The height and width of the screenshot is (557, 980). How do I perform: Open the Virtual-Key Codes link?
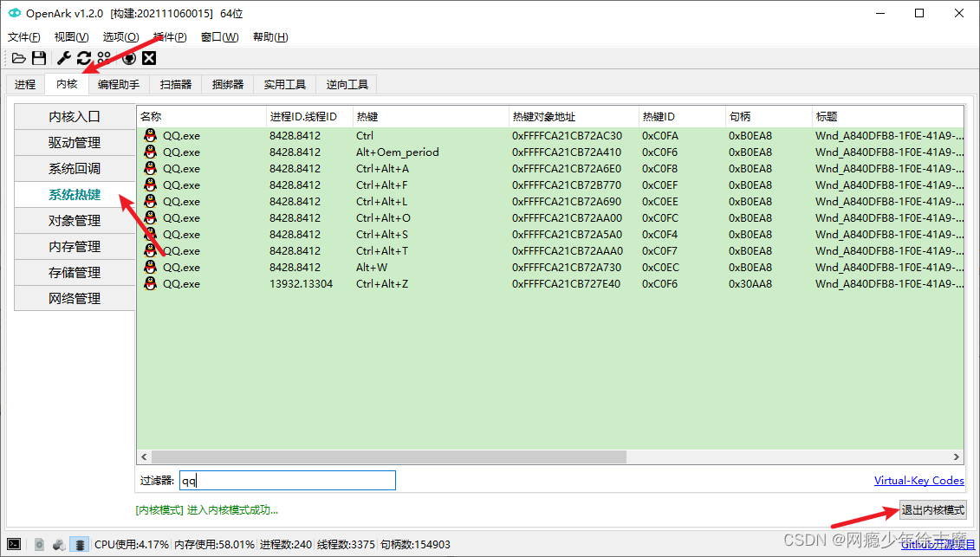pos(918,480)
